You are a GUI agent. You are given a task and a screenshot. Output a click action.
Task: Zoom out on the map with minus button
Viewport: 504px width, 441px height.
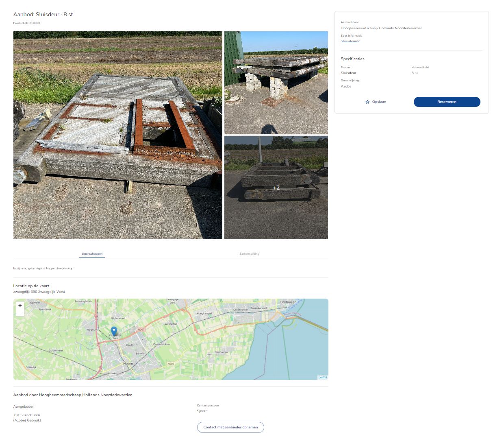point(20,313)
